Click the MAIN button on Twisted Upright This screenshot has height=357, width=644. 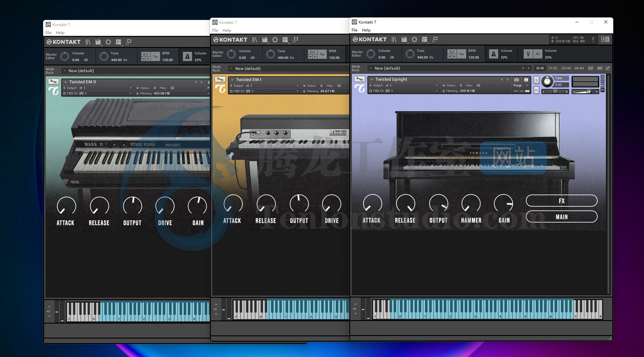click(561, 217)
